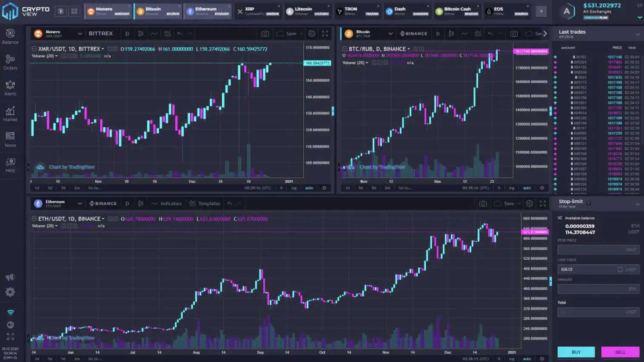Viewport: 644px width, 362px height.
Task: Save the Ethereum chart layout
Action: [504, 204]
